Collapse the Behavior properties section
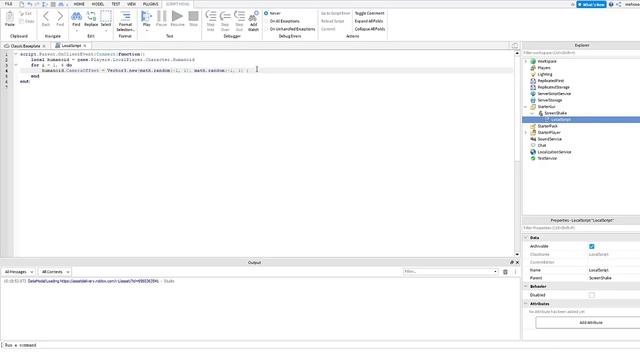Image resolution: width=640 pixels, height=360 pixels. [526, 287]
